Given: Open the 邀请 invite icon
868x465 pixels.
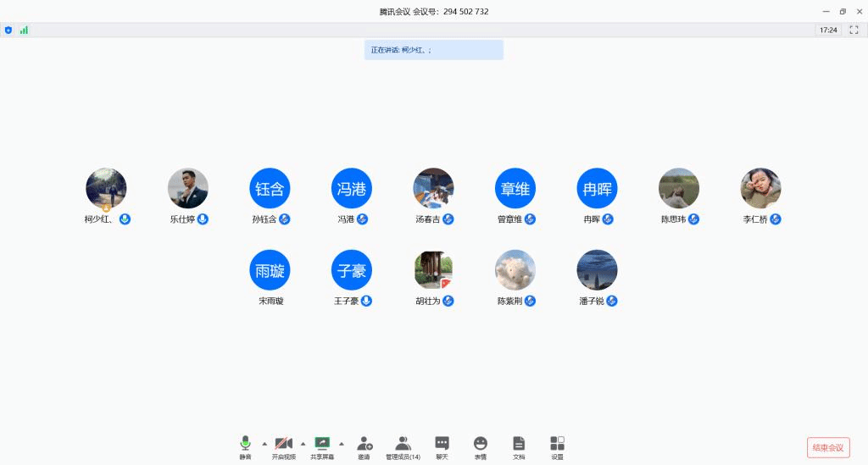Looking at the screenshot, I should (364, 446).
